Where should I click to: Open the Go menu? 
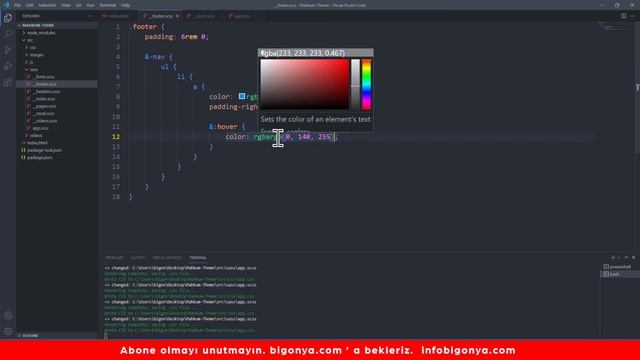[78, 5]
